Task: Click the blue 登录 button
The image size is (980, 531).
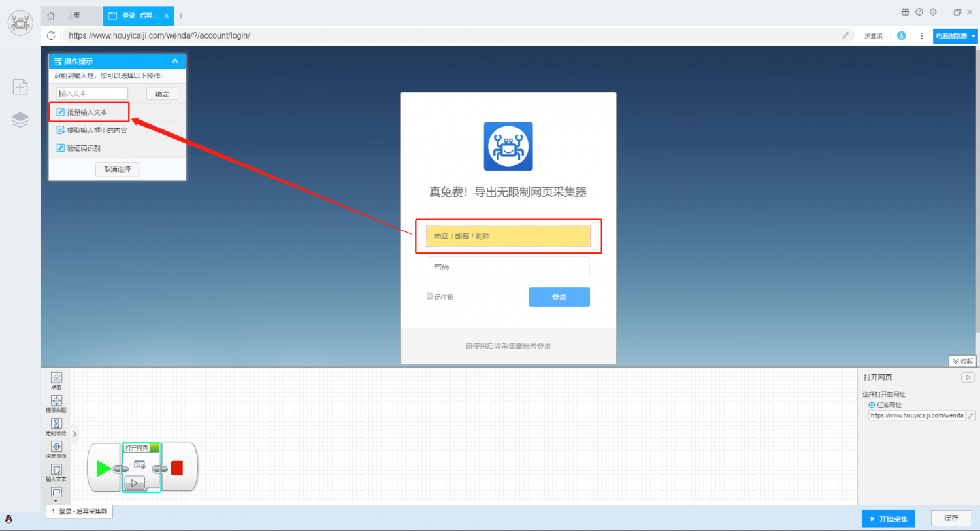Action: click(559, 297)
